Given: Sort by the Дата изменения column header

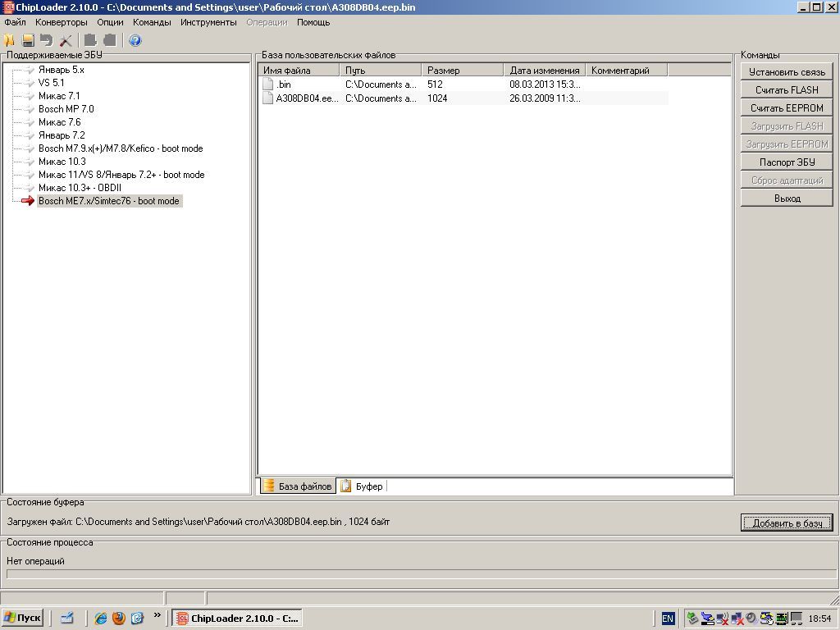Looking at the screenshot, I should tap(545, 71).
